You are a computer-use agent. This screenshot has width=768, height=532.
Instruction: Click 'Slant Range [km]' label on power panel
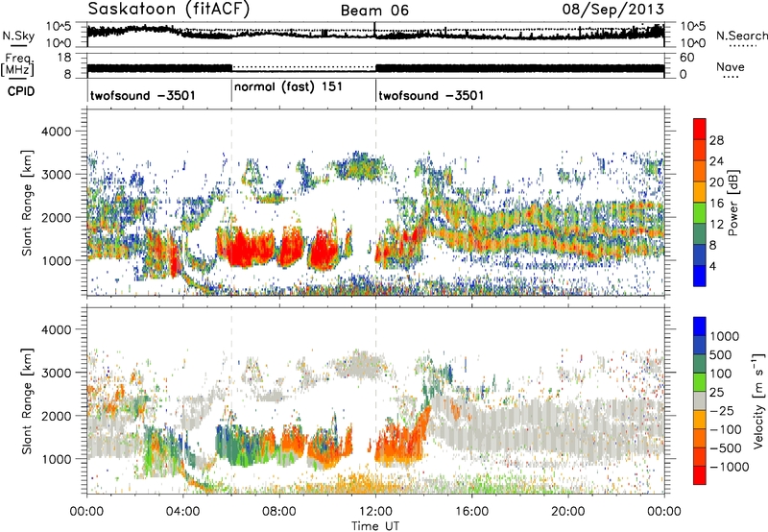click(x=27, y=203)
